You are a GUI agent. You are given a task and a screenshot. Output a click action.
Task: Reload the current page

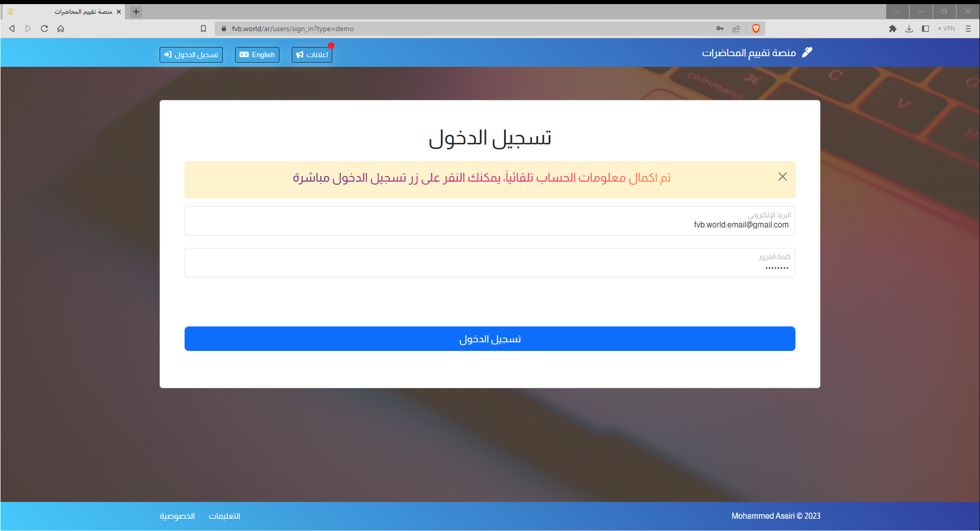click(x=44, y=29)
